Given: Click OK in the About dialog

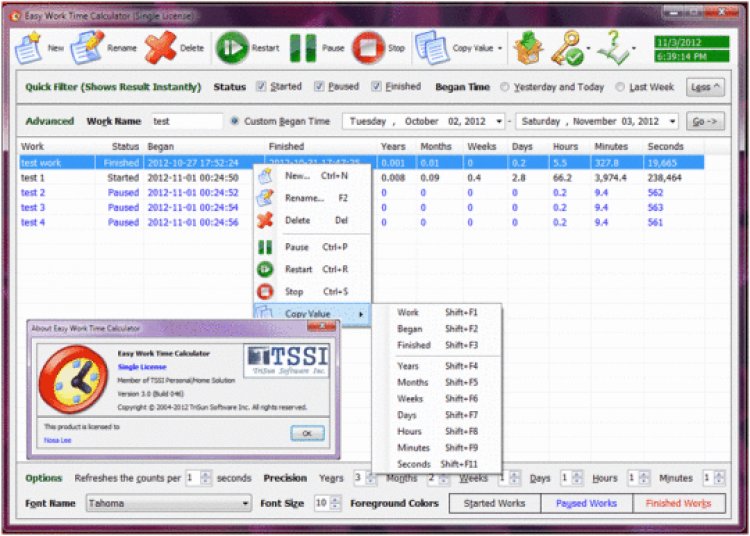Looking at the screenshot, I should (x=307, y=433).
